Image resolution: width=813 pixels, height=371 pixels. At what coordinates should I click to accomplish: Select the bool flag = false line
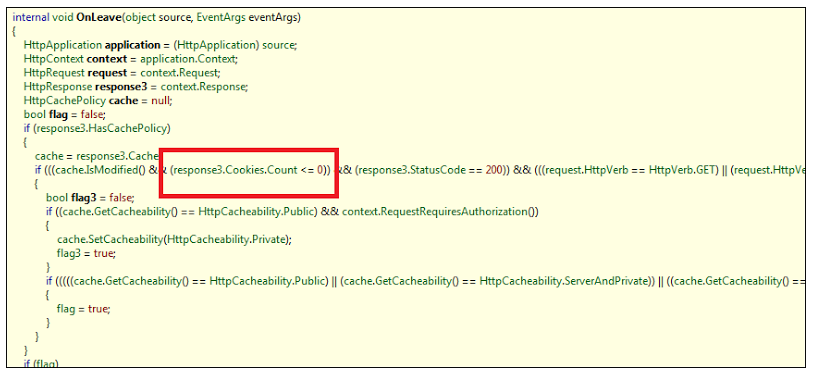(65, 114)
